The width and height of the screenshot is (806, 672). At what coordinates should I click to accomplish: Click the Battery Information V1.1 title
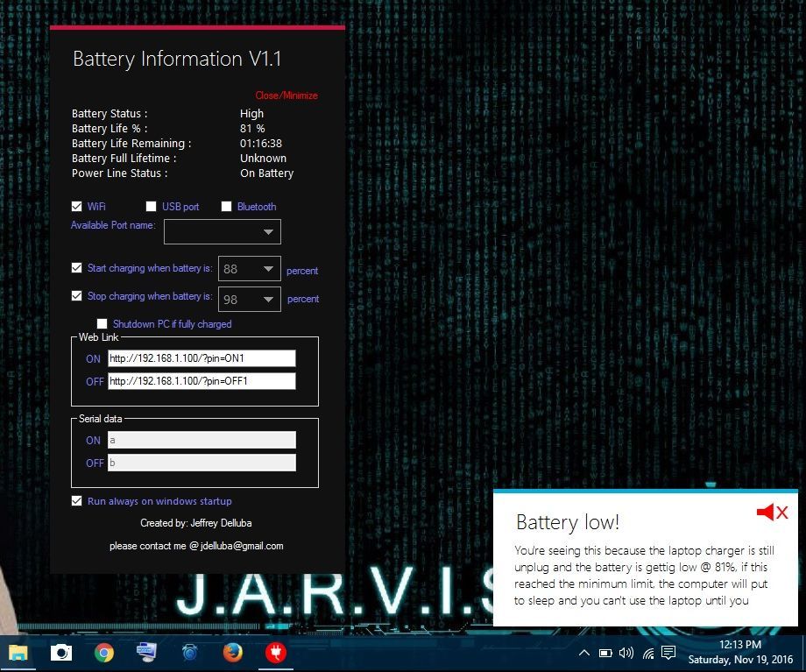point(177,59)
